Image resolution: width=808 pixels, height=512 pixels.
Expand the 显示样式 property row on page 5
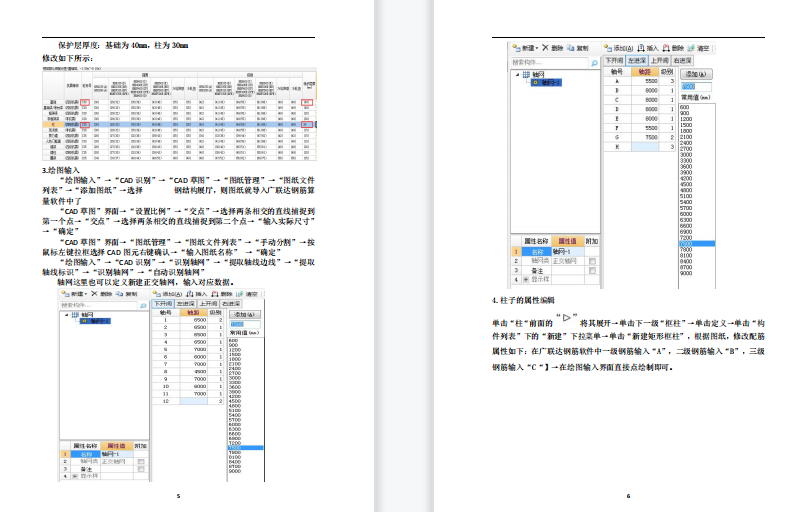coord(75,476)
